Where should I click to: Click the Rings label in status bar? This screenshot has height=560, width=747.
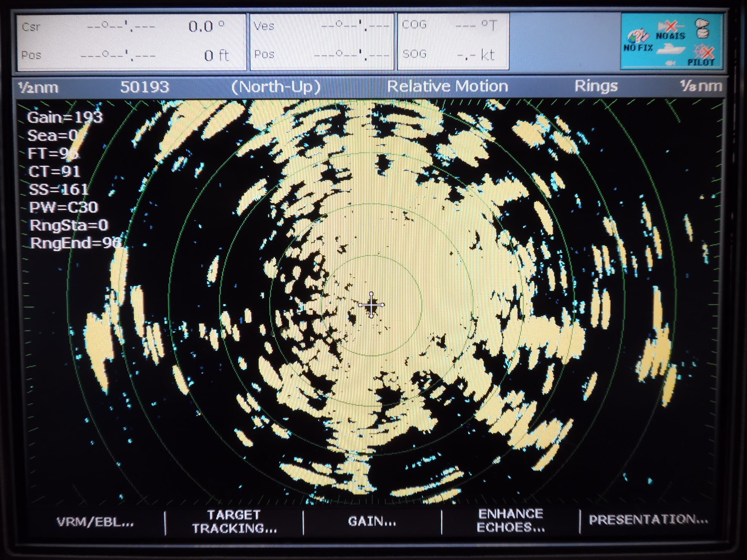click(x=596, y=86)
